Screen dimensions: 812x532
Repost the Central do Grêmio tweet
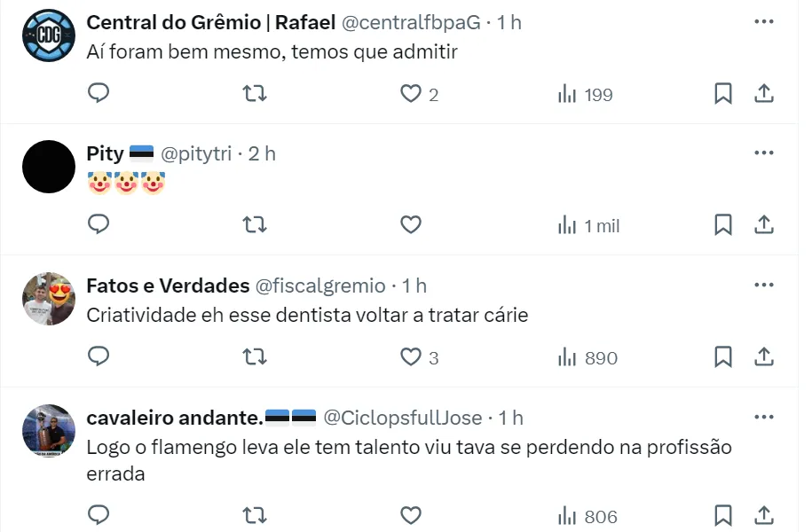click(x=255, y=93)
